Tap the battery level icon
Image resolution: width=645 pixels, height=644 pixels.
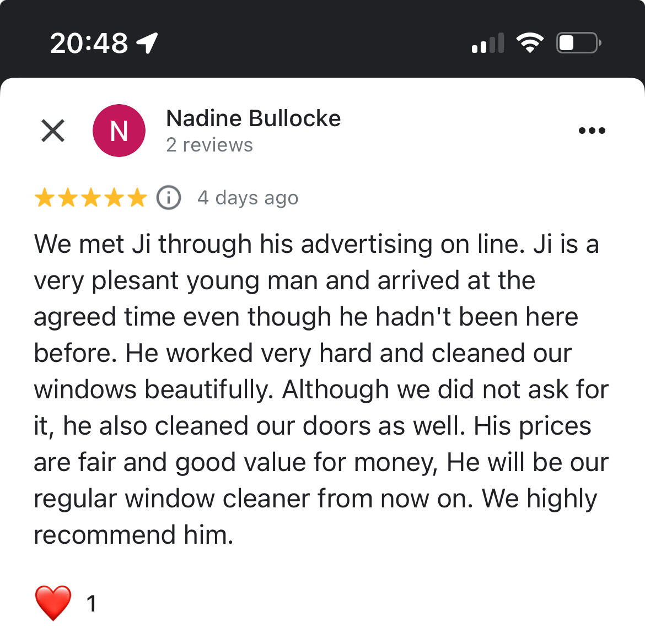click(x=578, y=43)
